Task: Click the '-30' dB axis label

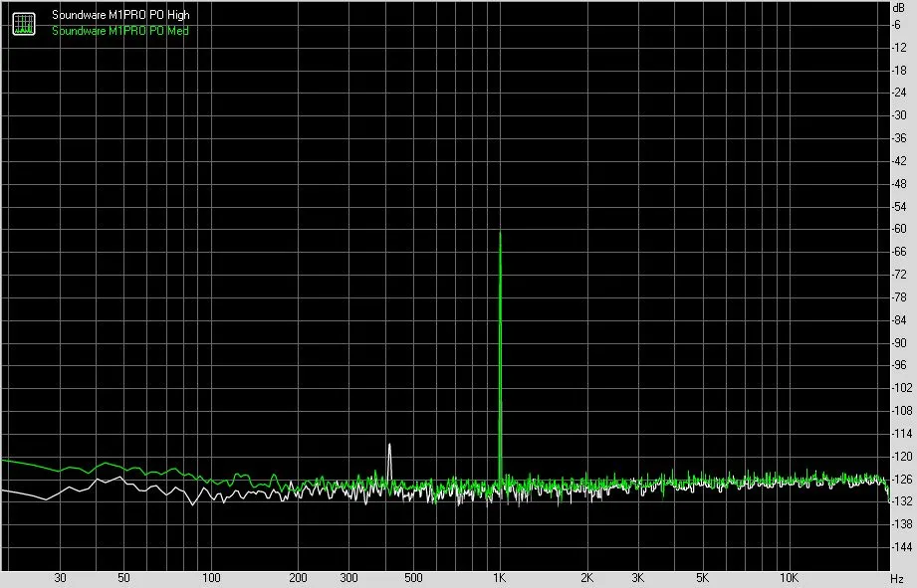Action: (899, 115)
